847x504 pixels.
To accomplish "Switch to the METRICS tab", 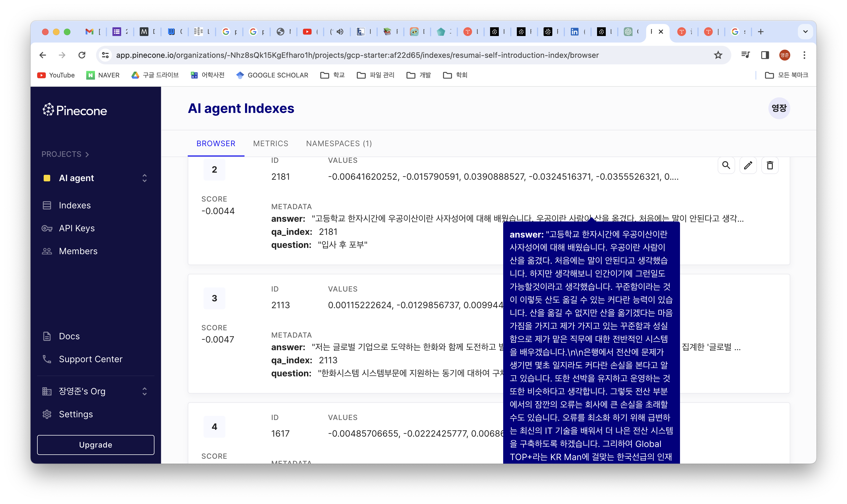I will [x=270, y=143].
